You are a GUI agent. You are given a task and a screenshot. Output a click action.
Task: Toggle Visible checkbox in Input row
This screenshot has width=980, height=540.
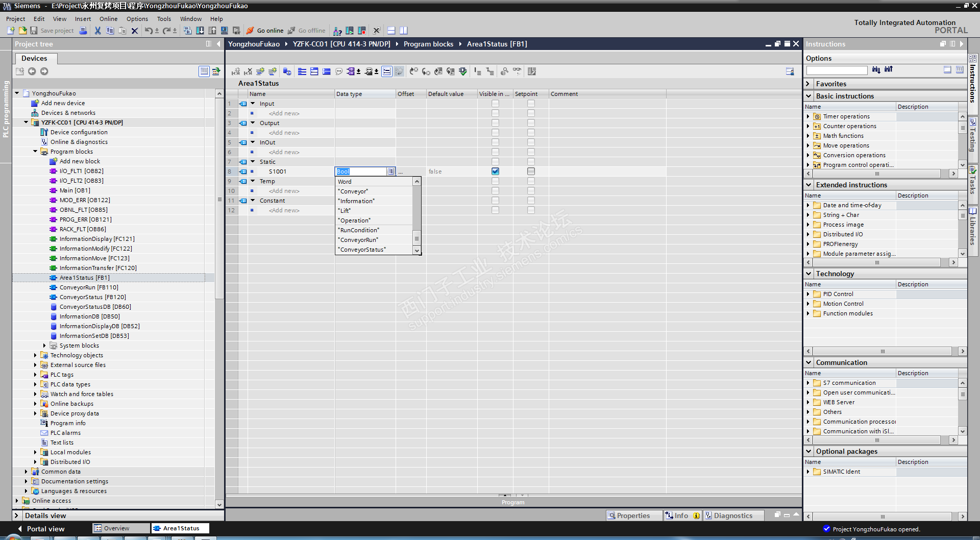coord(495,104)
